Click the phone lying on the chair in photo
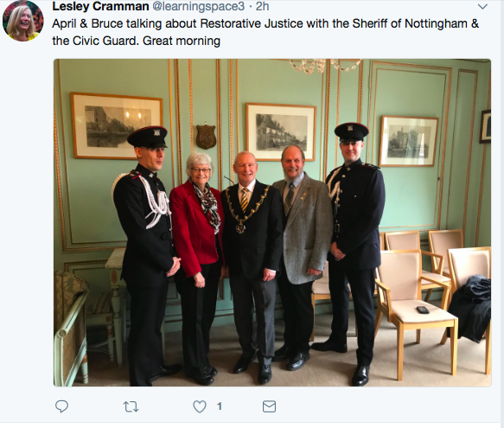This screenshot has height=428, width=504. pos(423,310)
